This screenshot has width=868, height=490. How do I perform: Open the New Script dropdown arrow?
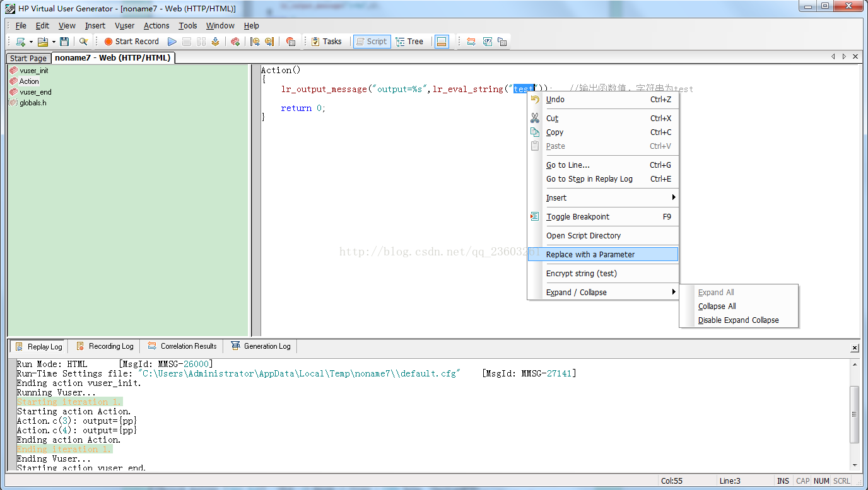[31, 42]
